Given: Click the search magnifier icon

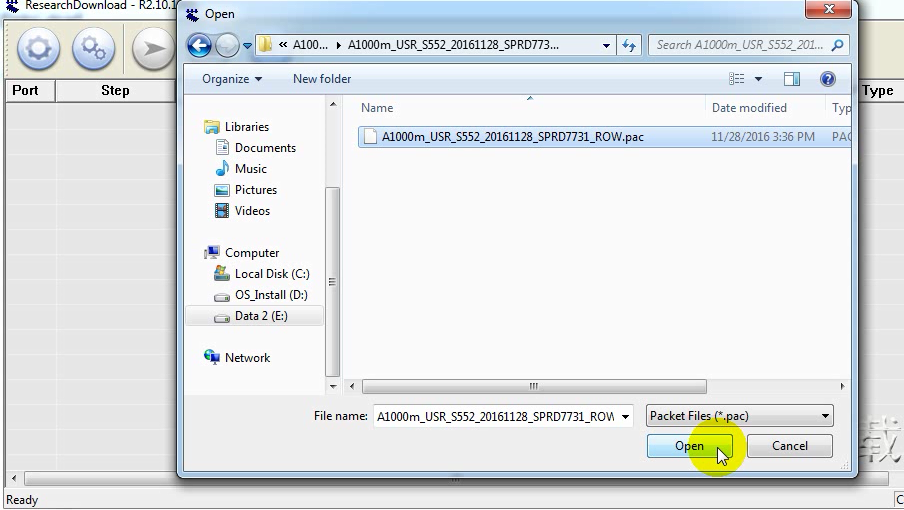Looking at the screenshot, I should 837,45.
